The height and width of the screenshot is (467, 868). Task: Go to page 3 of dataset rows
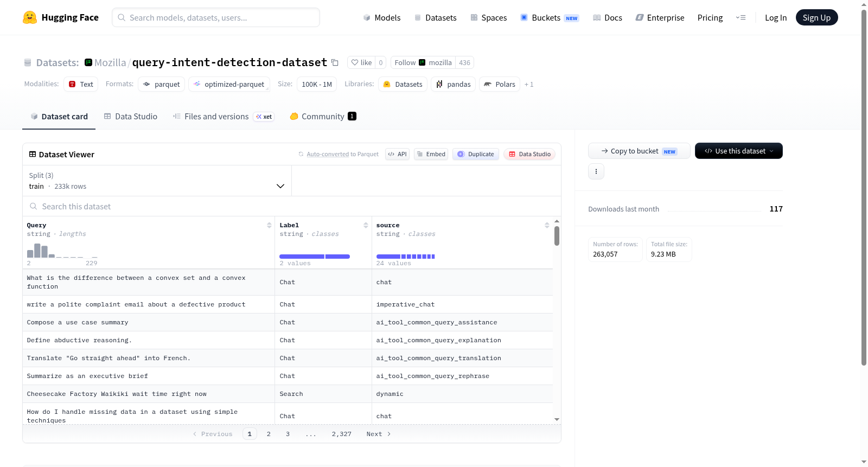click(x=288, y=434)
